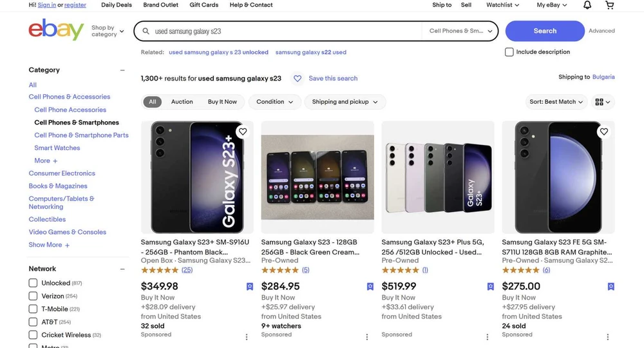644x348 pixels.
Task: Open the Daily Deals link
Action: pos(117,5)
